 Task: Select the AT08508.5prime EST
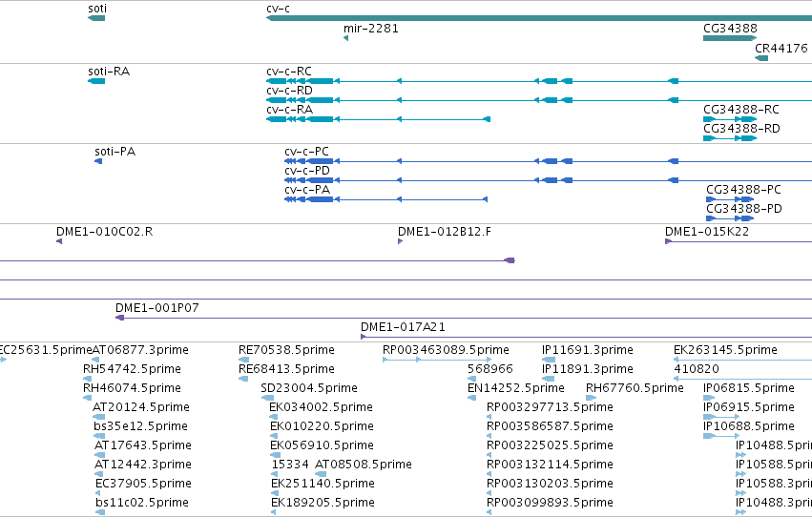point(321,474)
